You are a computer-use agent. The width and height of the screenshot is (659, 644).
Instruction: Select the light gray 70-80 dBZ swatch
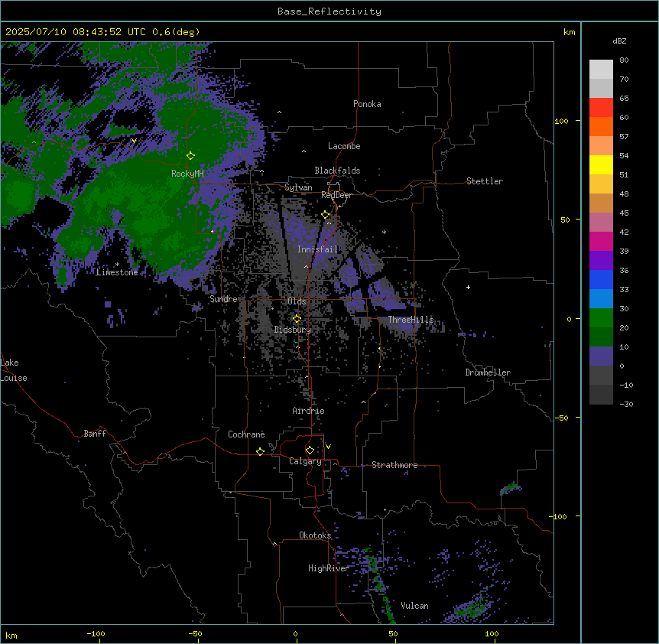pos(601,70)
